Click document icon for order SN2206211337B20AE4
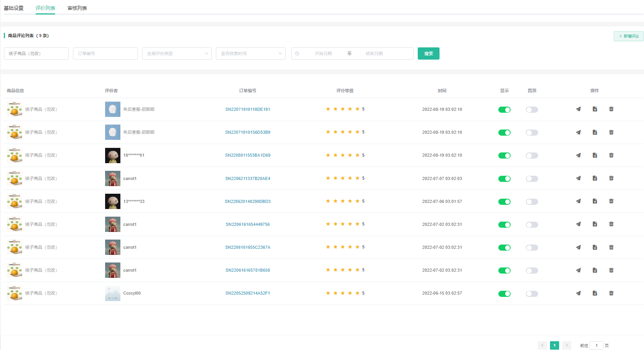Viewport: 644px width, 350px height. (595, 178)
